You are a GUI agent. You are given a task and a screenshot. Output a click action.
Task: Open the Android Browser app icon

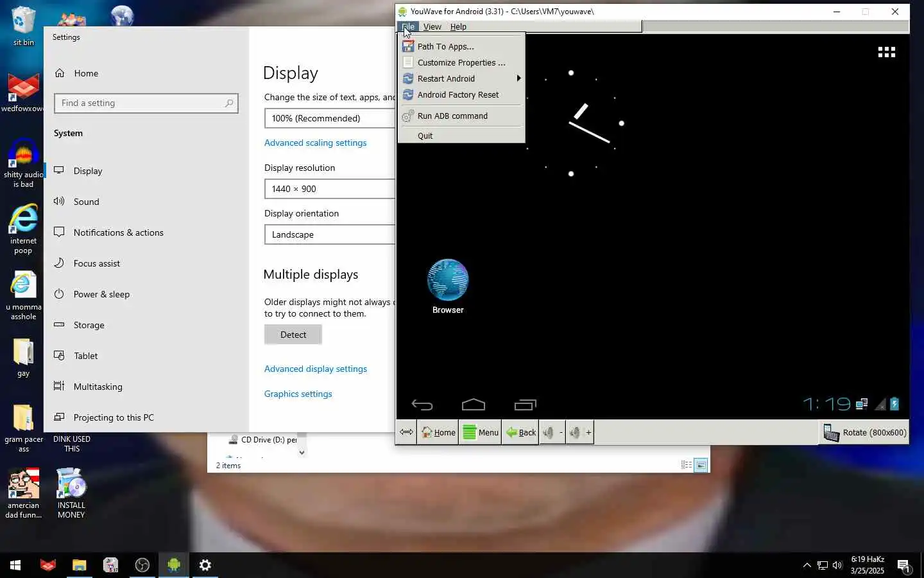pyautogui.click(x=448, y=286)
